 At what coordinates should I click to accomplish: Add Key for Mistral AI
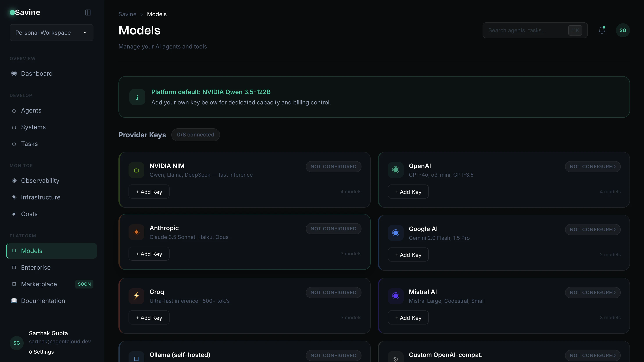pyautogui.click(x=408, y=318)
